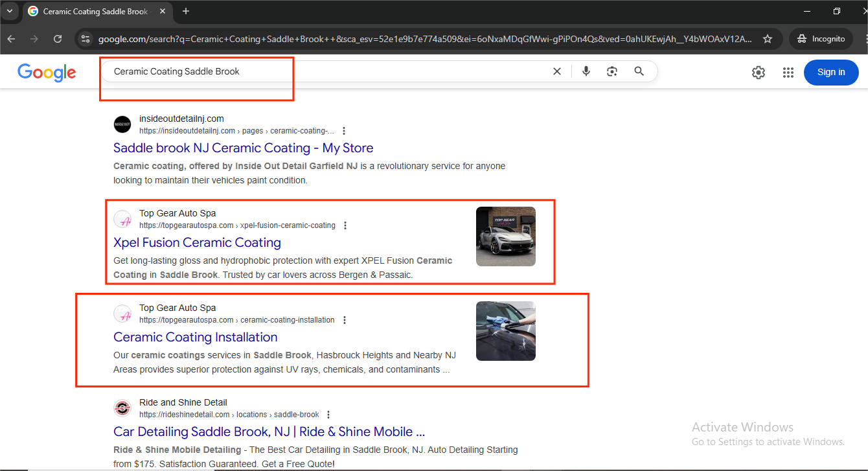Expand menu for Ride and Shine result
This screenshot has height=471, width=868.
(328, 415)
